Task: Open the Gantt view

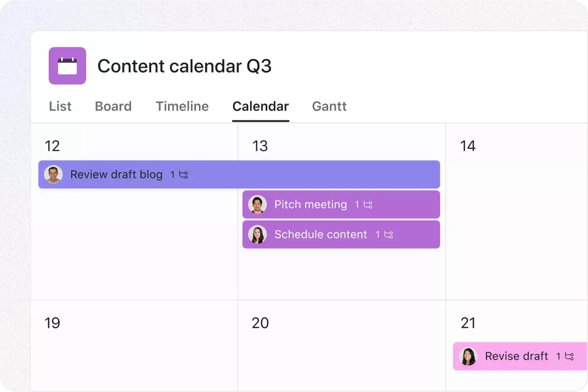Action: [x=329, y=106]
